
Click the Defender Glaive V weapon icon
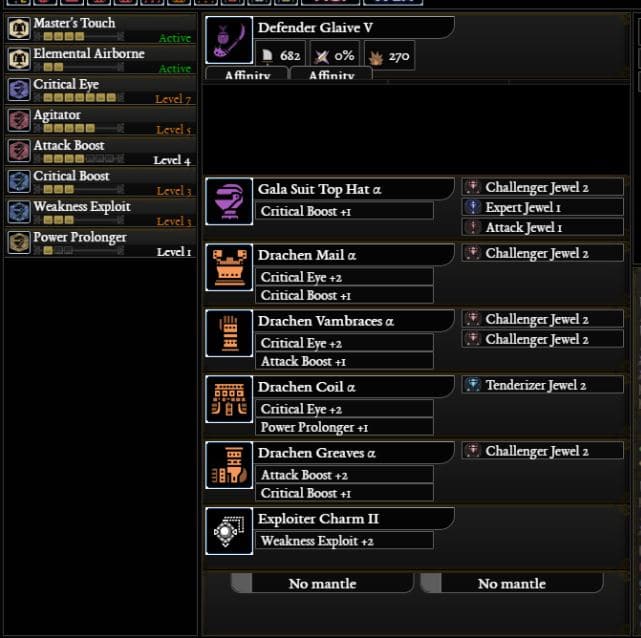(x=229, y=40)
